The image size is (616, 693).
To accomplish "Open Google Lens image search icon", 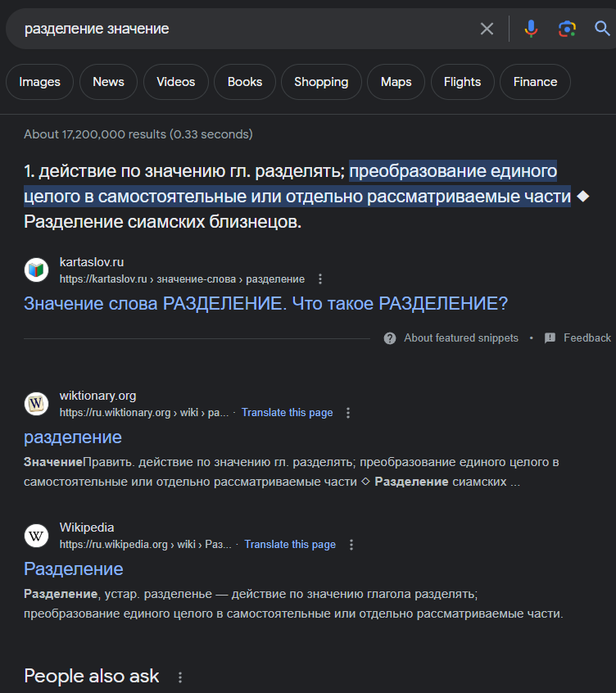I will [x=567, y=29].
